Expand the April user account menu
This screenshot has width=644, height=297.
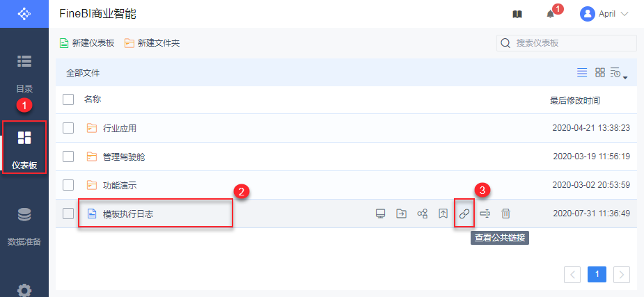(x=604, y=14)
